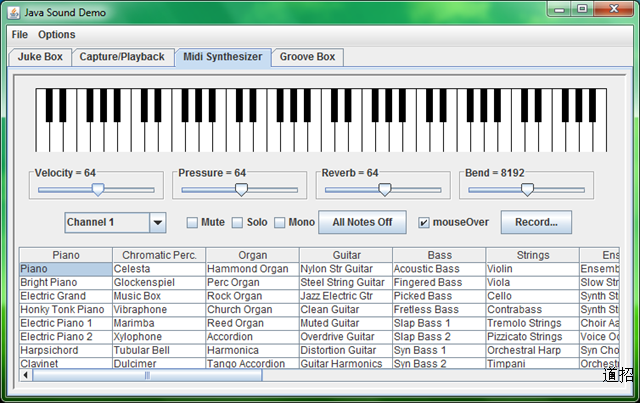Select Electric Grand instrument
The height and width of the screenshot is (403, 640).
click(66, 296)
